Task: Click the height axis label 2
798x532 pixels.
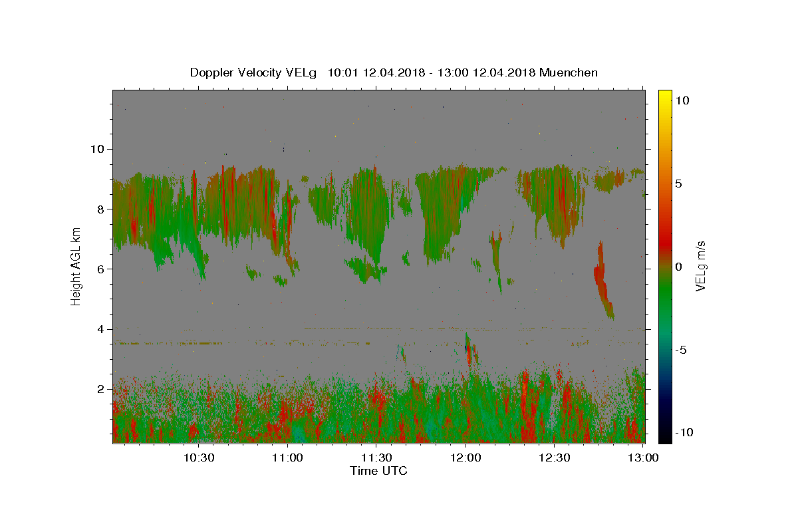Action: click(x=100, y=389)
